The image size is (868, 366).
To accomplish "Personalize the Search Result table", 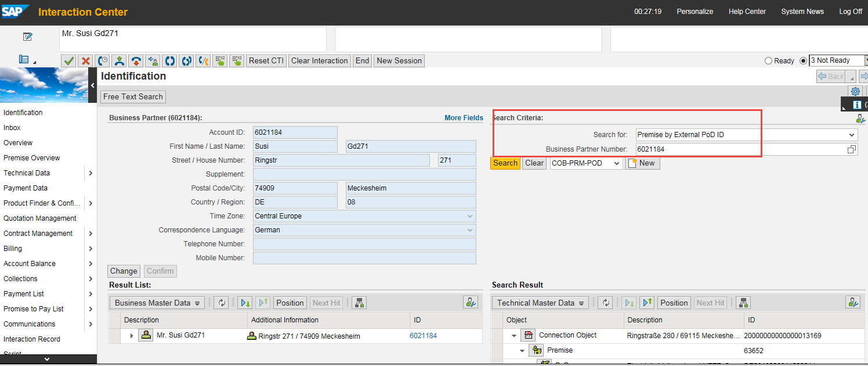I will coord(853,303).
